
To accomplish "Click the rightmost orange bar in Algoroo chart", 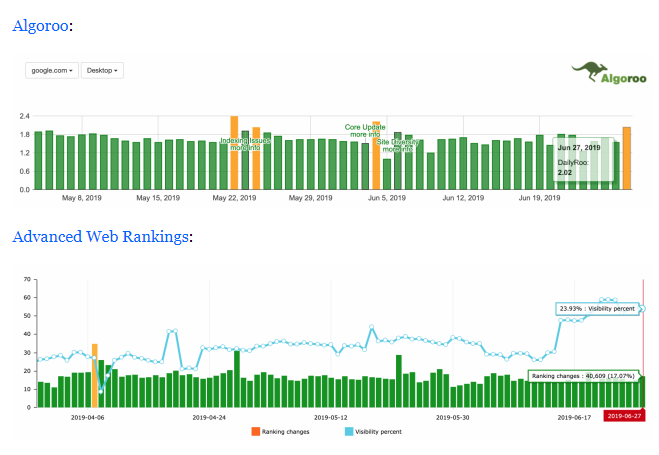I will [x=627, y=158].
